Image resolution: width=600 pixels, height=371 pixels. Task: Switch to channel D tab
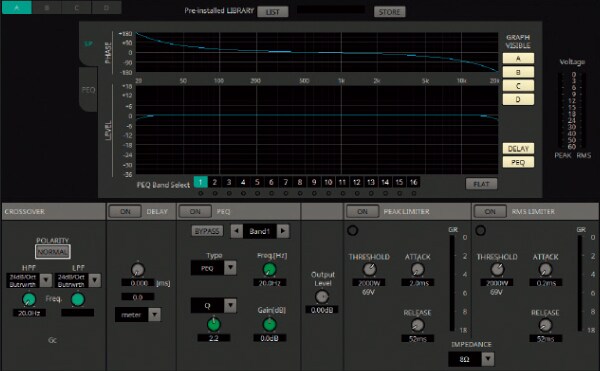coord(106,7)
